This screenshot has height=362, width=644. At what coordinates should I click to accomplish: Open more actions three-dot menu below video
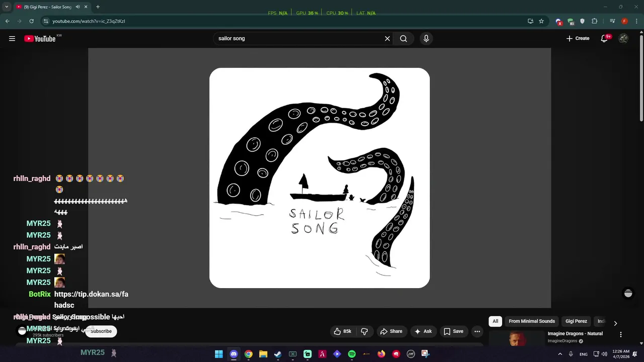coord(477,331)
